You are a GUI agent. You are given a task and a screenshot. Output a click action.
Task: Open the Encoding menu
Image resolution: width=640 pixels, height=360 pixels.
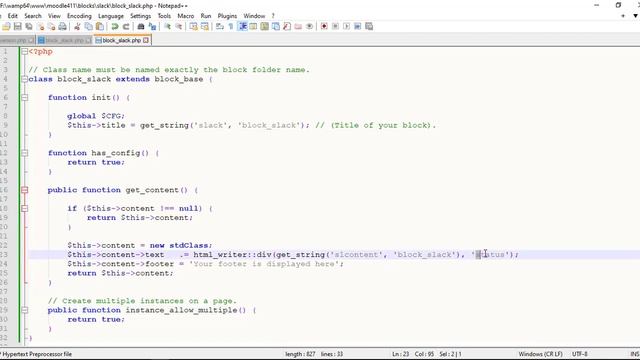(x=79, y=16)
